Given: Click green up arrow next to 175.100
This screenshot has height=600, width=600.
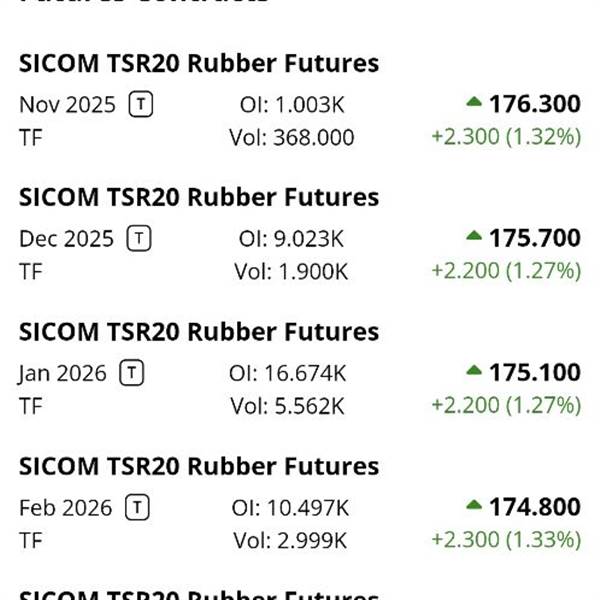Looking at the screenshot, I should point(474,372).
